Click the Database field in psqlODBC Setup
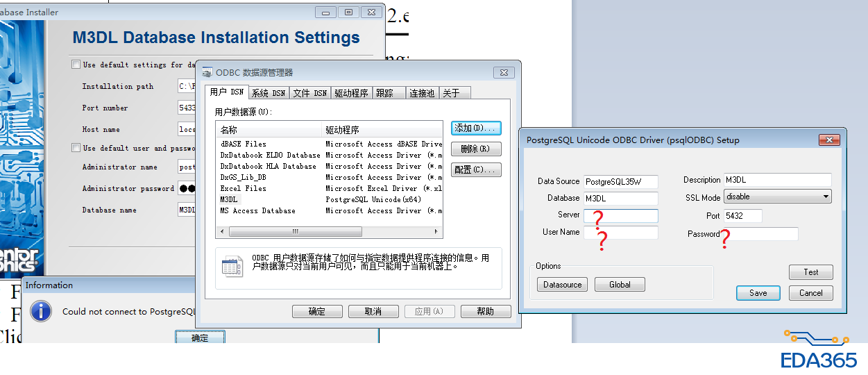Viewport: 868px width, 375px height. [x=620, y=199]
